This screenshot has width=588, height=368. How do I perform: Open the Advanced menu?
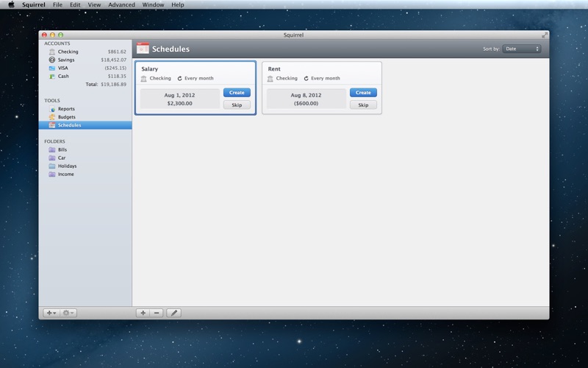[x=121, y=4]
